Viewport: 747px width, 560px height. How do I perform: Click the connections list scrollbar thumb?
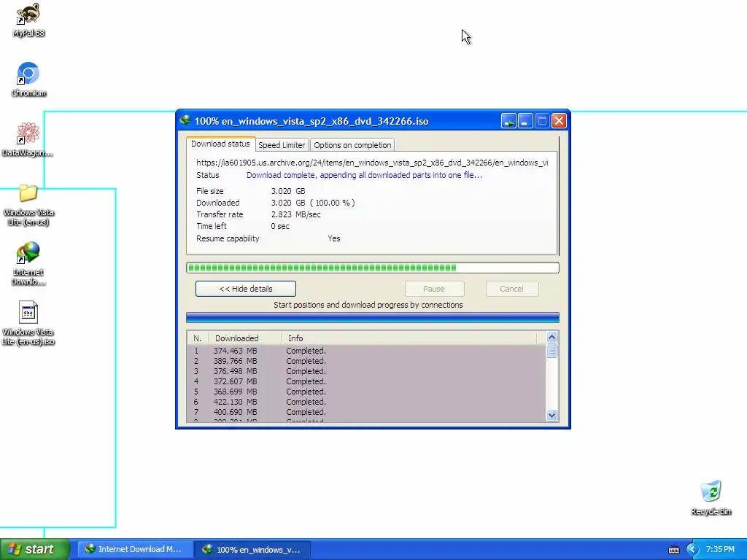click(551, 351)
